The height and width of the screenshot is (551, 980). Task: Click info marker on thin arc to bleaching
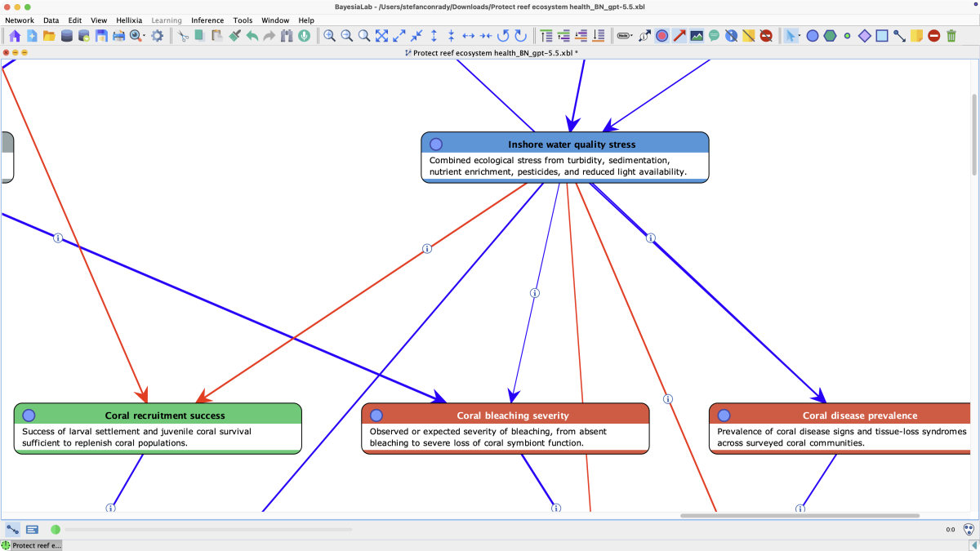click(535, 292)
